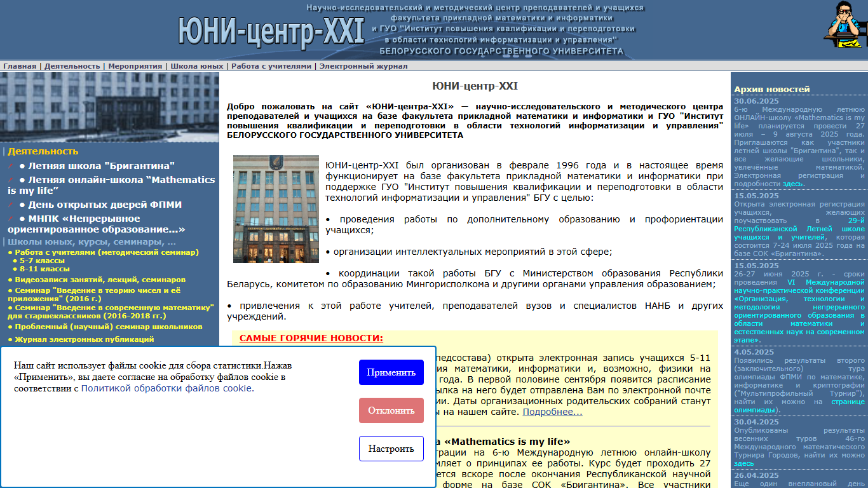The image size is (868, 488).
Task: Click Школы юных, курсы, семинары heading
Action: (x=92, y=242)
